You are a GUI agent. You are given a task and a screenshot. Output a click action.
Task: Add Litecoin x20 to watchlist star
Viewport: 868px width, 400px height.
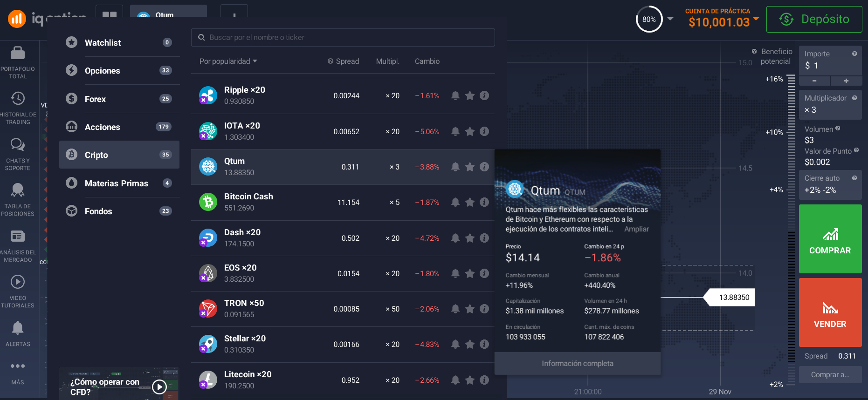pos(470,380)
